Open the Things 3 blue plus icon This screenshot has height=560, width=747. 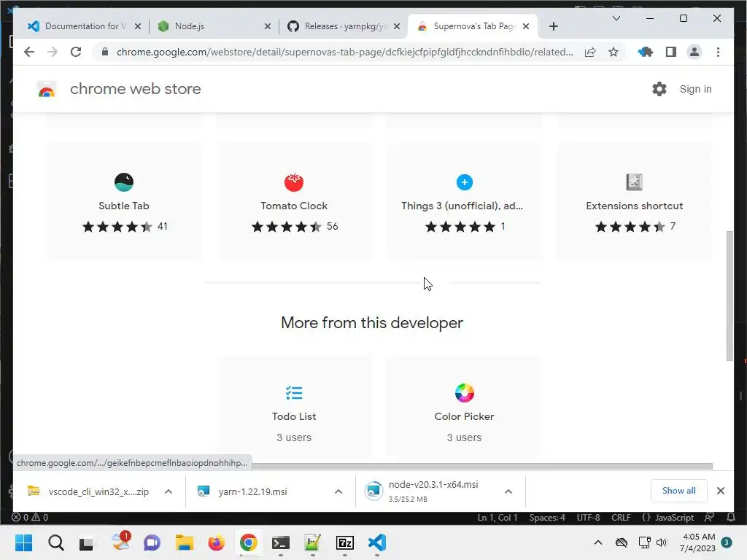point(465,182)
